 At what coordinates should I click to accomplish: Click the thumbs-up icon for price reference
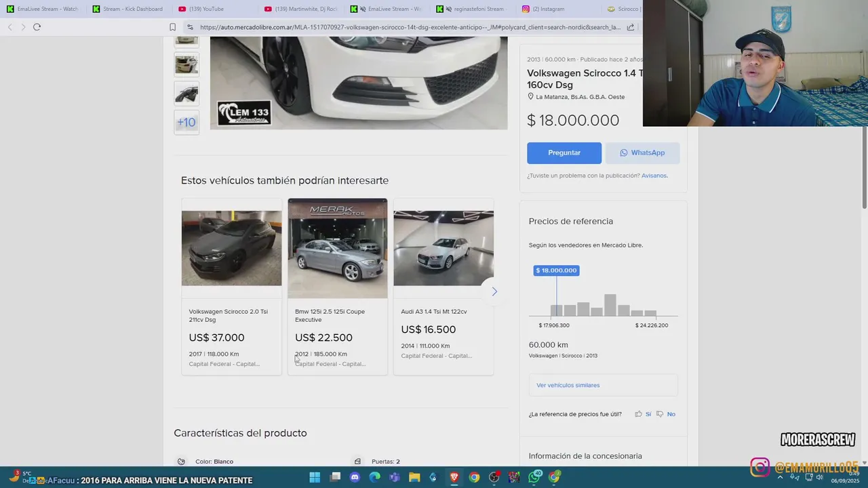638,414
